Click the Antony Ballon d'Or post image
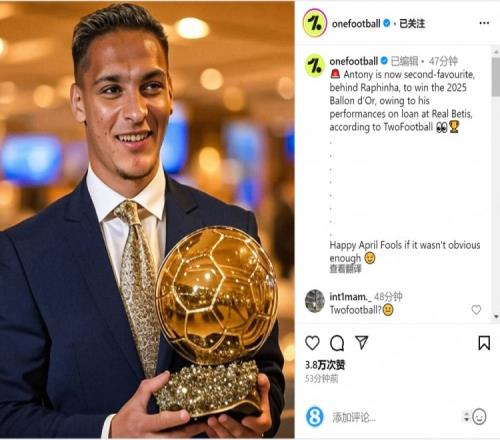Screen dimensions: 500x440 [147, 220]
